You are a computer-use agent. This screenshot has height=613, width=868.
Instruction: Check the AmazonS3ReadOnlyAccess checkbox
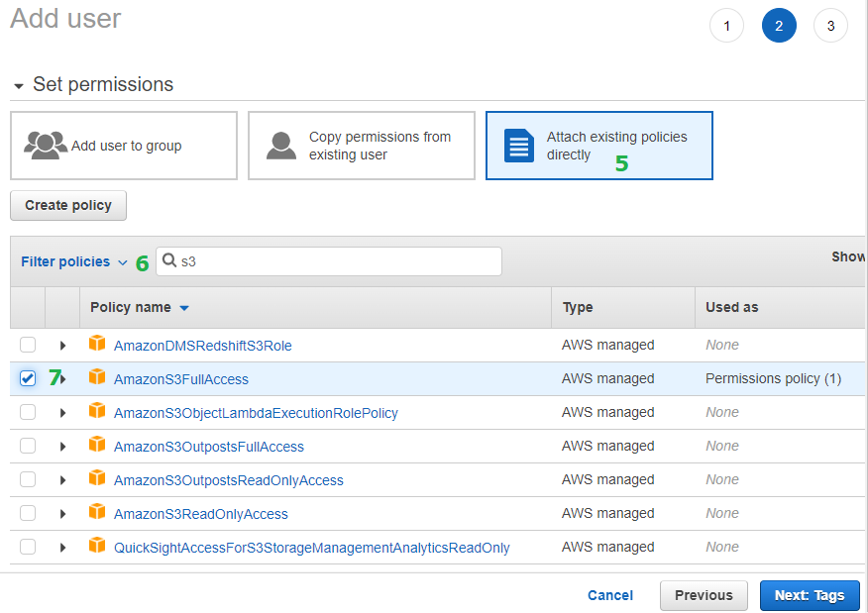tap(28, 513)
